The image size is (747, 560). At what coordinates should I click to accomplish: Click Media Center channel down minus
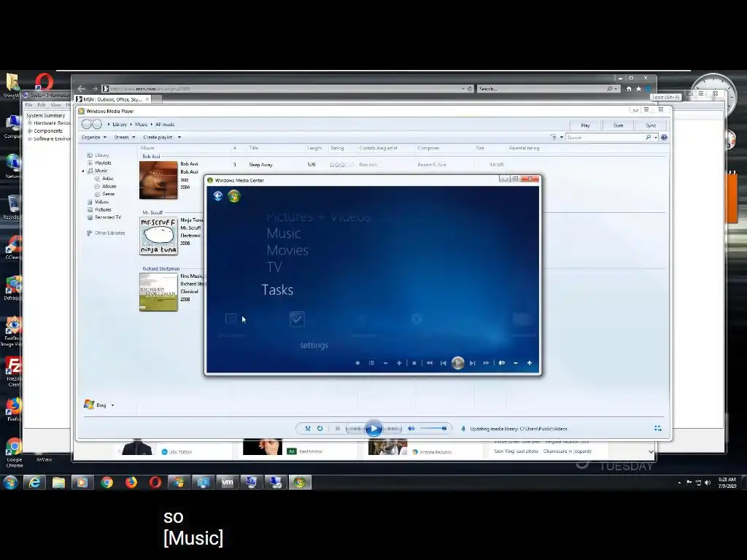(x=385, y=363)
